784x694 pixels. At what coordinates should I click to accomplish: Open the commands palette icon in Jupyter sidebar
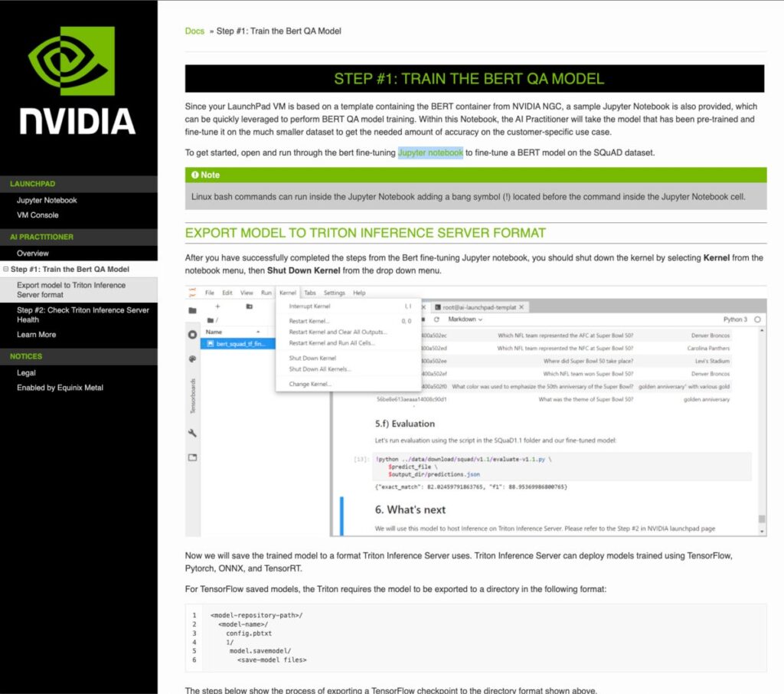[192, 358]
